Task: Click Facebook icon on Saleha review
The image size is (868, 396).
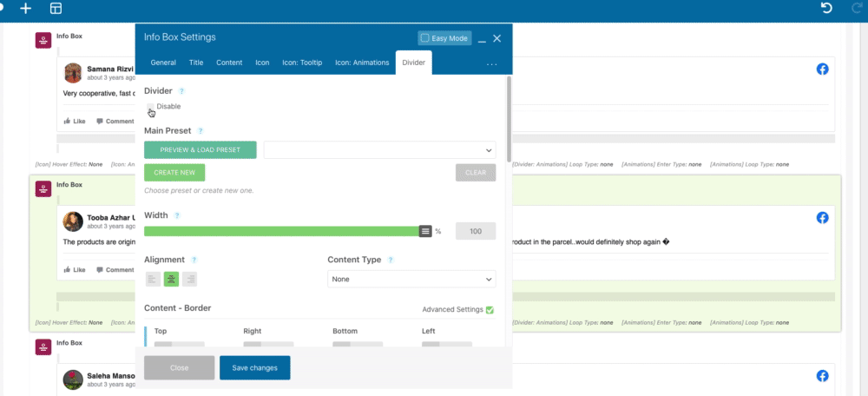Action: pyautogui.click(x=823, y=376)
